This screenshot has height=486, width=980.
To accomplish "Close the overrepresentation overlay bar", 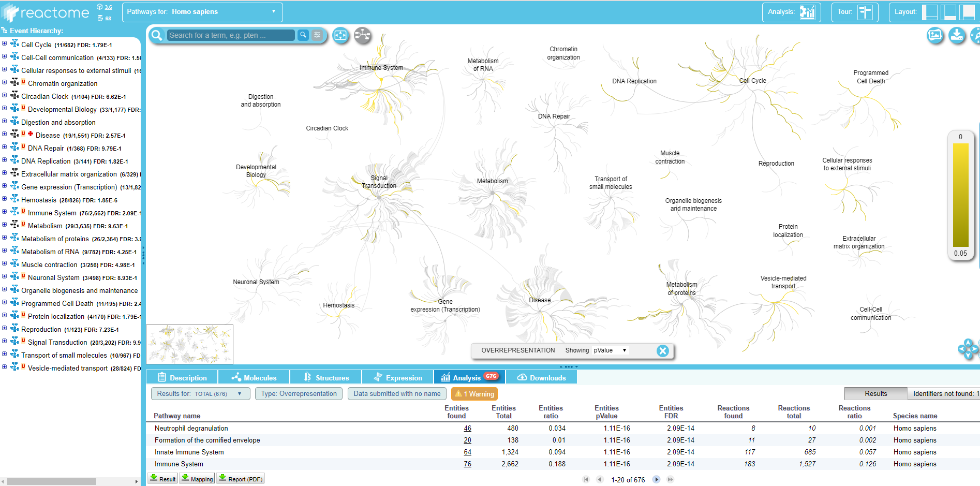I will coord(662,351).
